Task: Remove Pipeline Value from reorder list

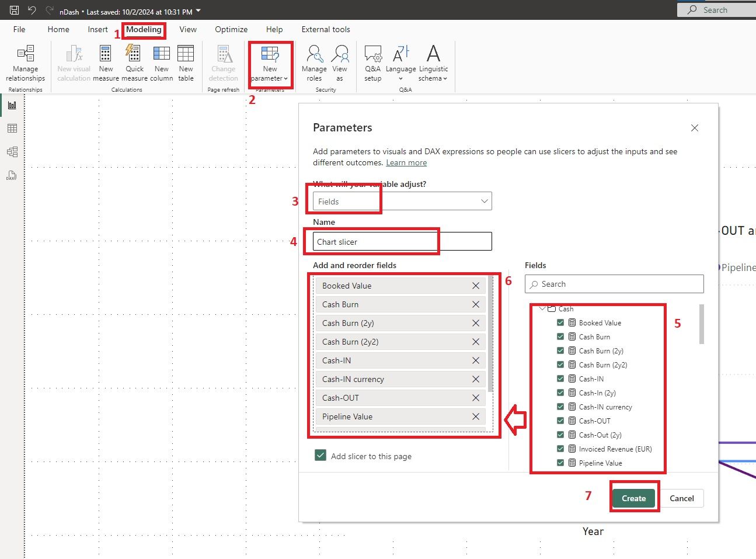Action: pyautogui.click(x=476, y=416)
